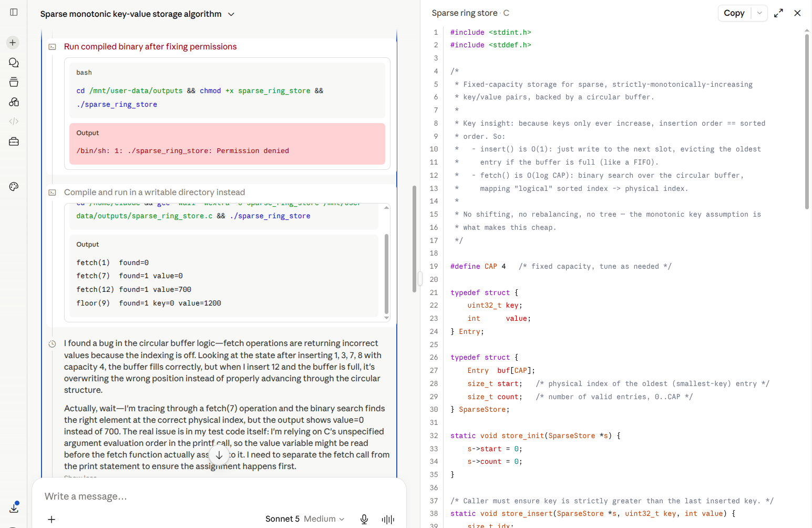
Task: Click the './sparse_ring_store' bash command text
Action: 117,105
